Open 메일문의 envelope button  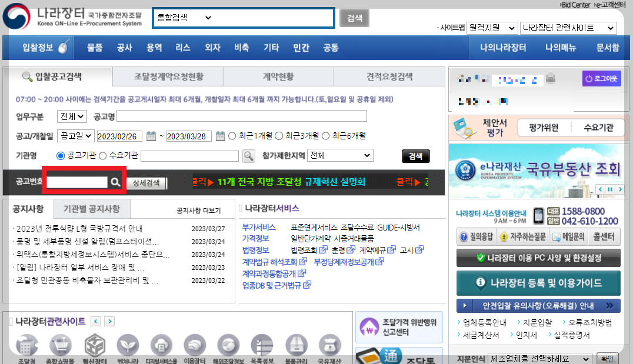pyautogui.click(x=568, y=237)
